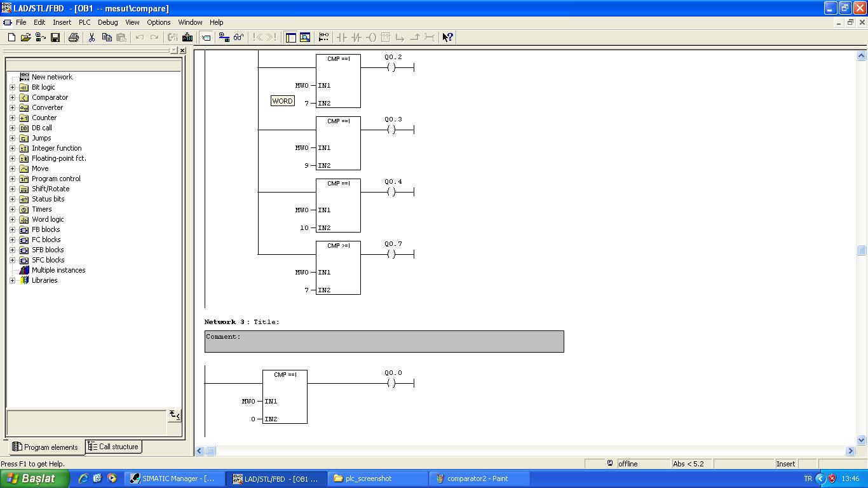
Task: Click the Save icon in the toolbar
Action: pos(55,37)
